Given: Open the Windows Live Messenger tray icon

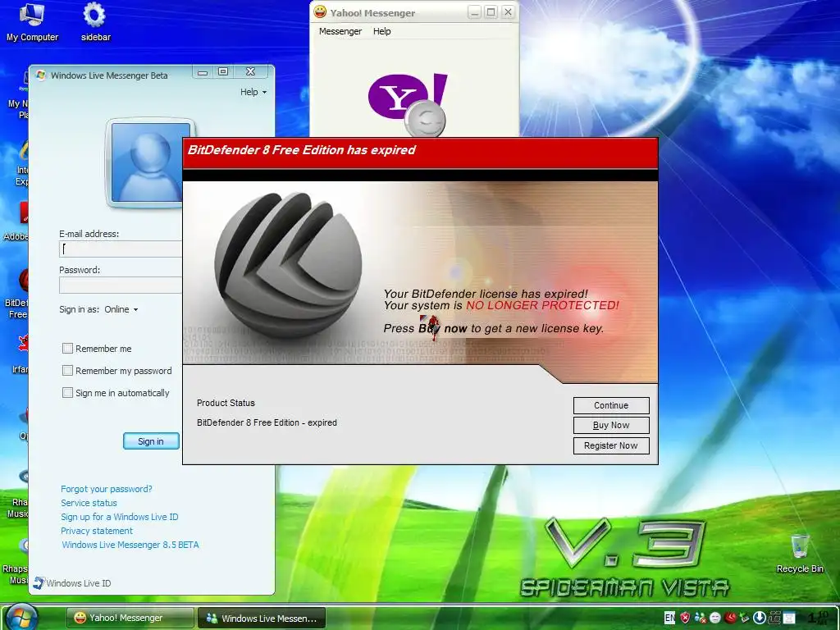Looking at the screenshot, I should pos(701,618).
